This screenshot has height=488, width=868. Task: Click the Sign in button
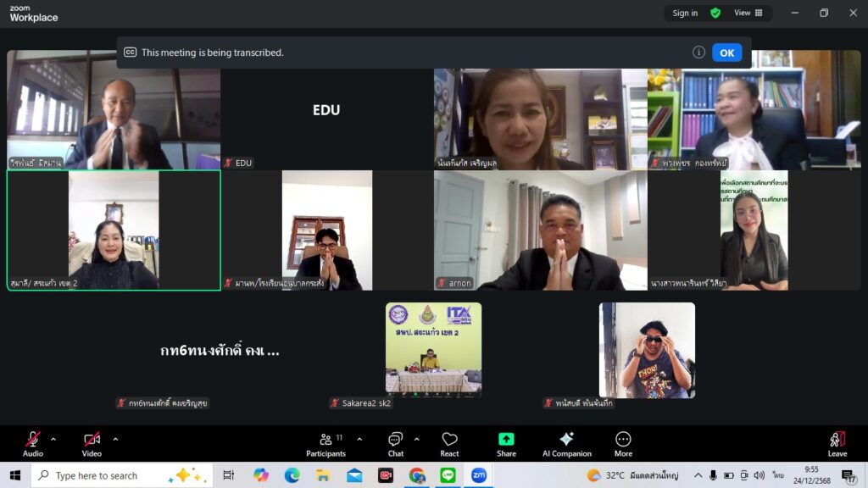point(685,13)
